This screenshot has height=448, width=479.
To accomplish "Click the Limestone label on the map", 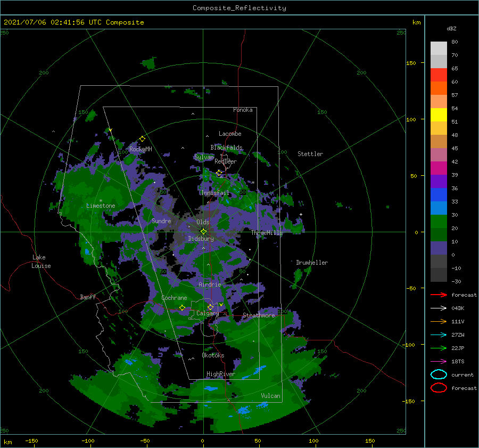I will (101, 206).
